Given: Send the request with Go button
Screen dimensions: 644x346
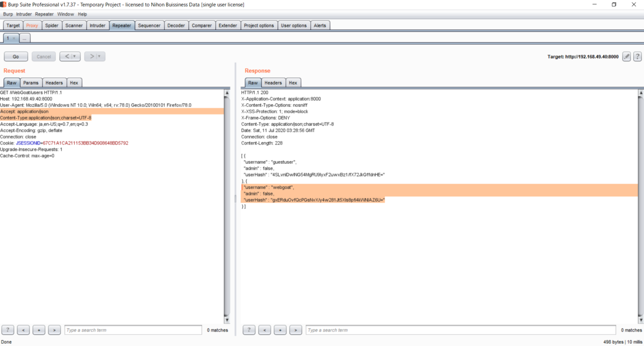Looking at the screenshot, I should pos(16,56).
